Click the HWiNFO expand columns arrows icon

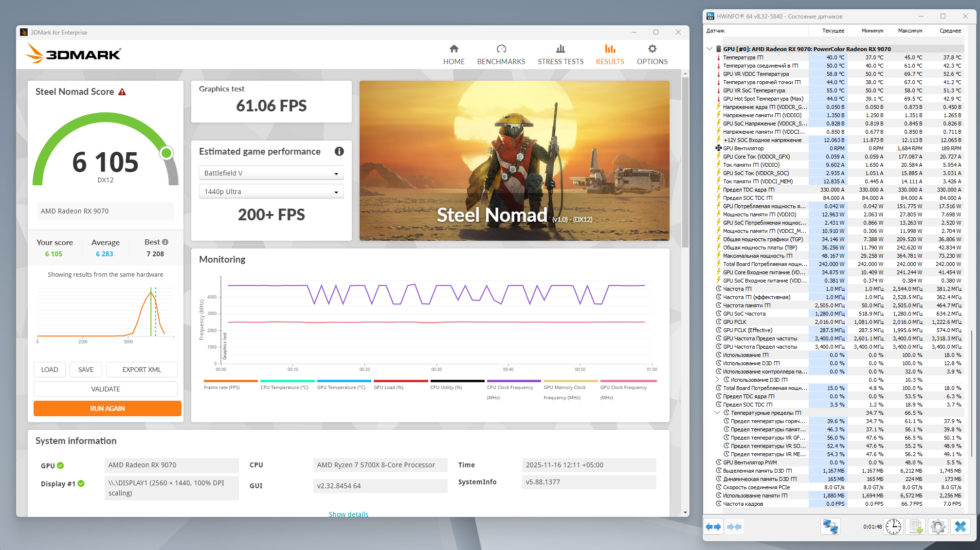(x=713, y=527)
